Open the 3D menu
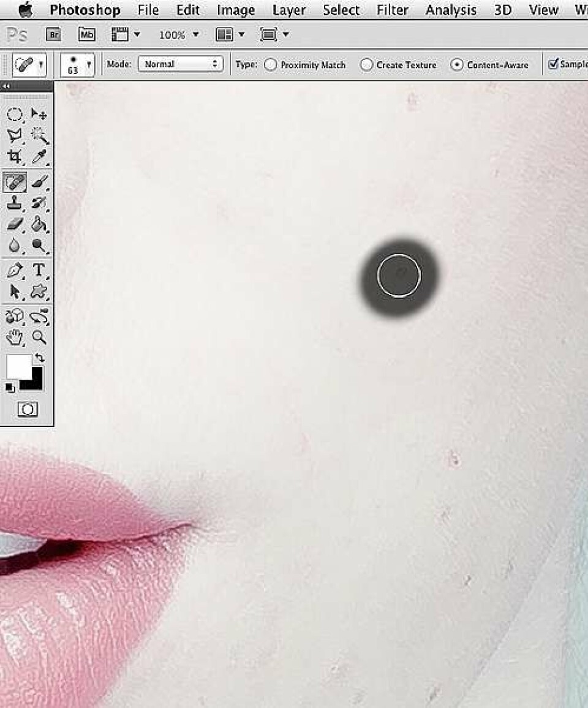 [x=503, y=10]
